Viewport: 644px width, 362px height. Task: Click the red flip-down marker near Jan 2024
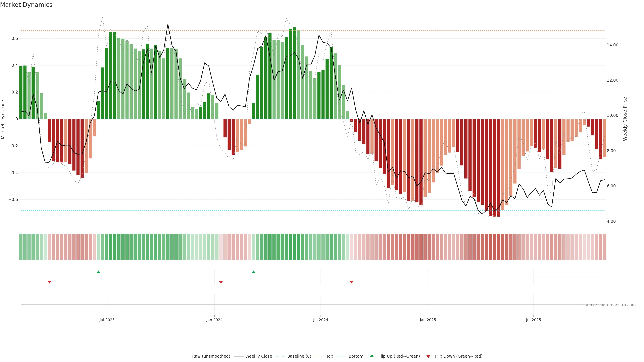pos(221,282)
